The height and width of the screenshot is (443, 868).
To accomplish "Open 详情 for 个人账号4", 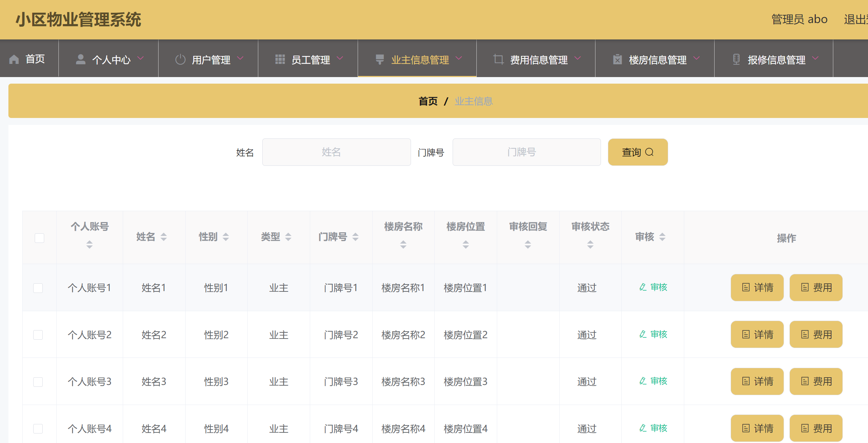I will [x=757, y=428].
